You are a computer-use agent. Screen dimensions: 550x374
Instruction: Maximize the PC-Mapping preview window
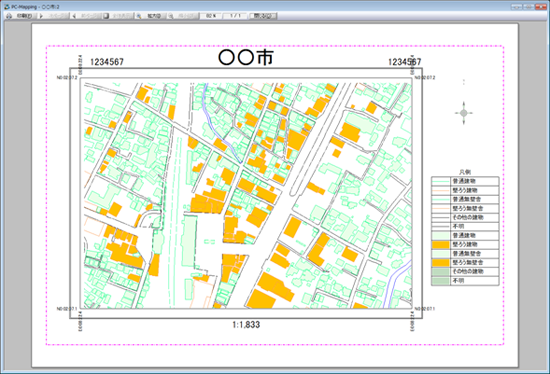[x=529, y=7]
